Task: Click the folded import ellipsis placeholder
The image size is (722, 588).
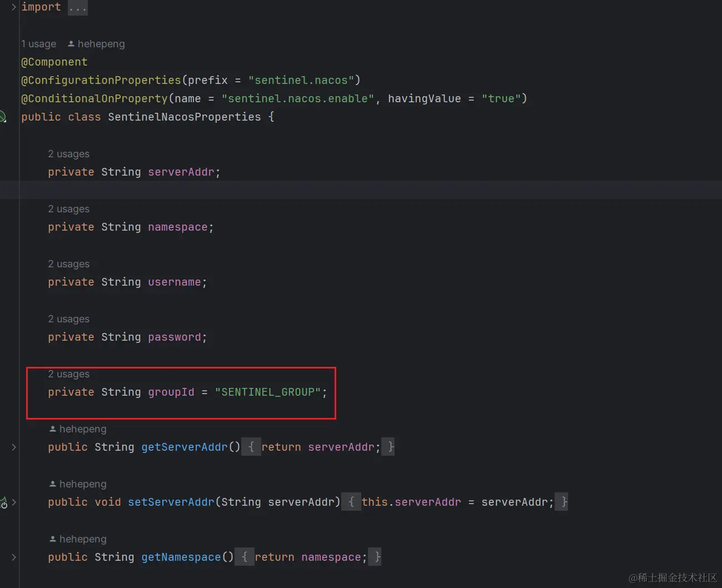Action: 78,7
